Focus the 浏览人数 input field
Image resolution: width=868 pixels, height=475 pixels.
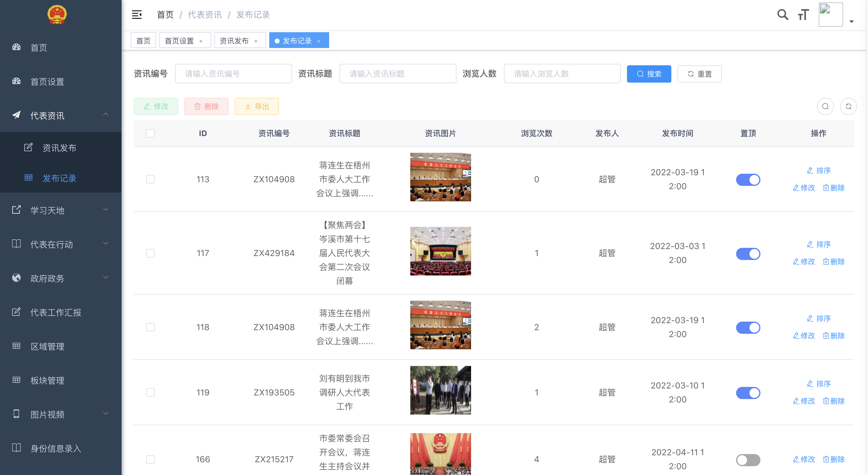click(x=562, y=73)
